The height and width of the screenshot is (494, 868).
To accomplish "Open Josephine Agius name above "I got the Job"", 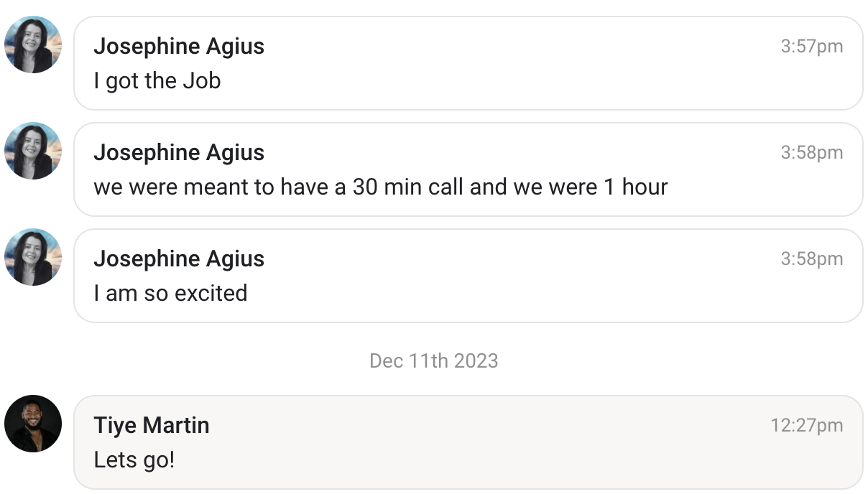I will (179, 46).
